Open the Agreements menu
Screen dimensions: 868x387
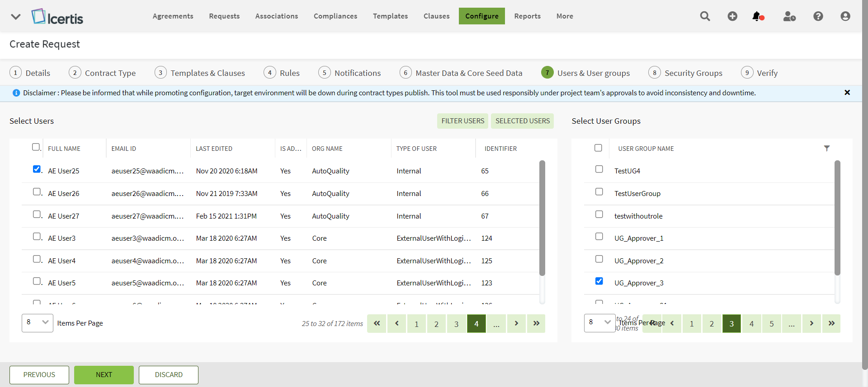(x=173, y=16)
